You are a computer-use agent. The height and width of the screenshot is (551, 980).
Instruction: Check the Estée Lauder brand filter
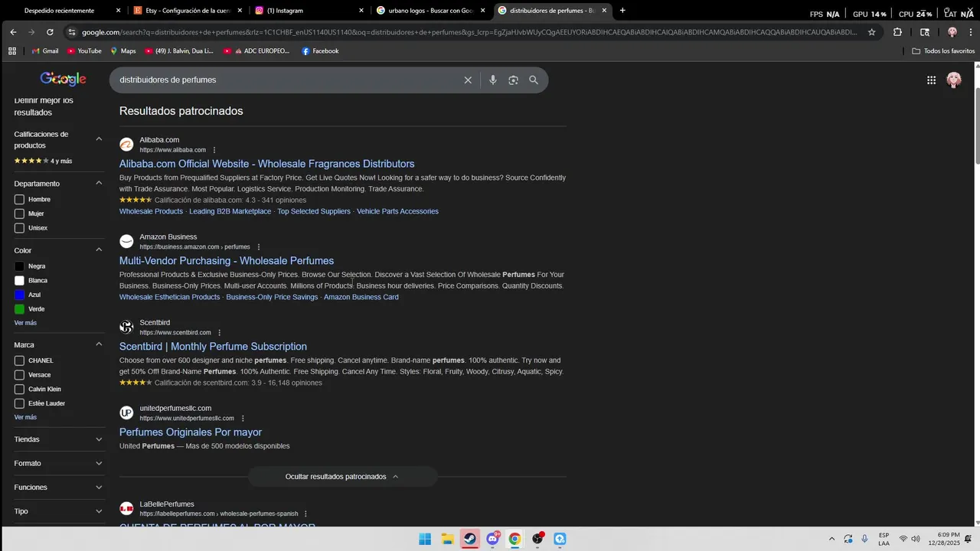19,403
